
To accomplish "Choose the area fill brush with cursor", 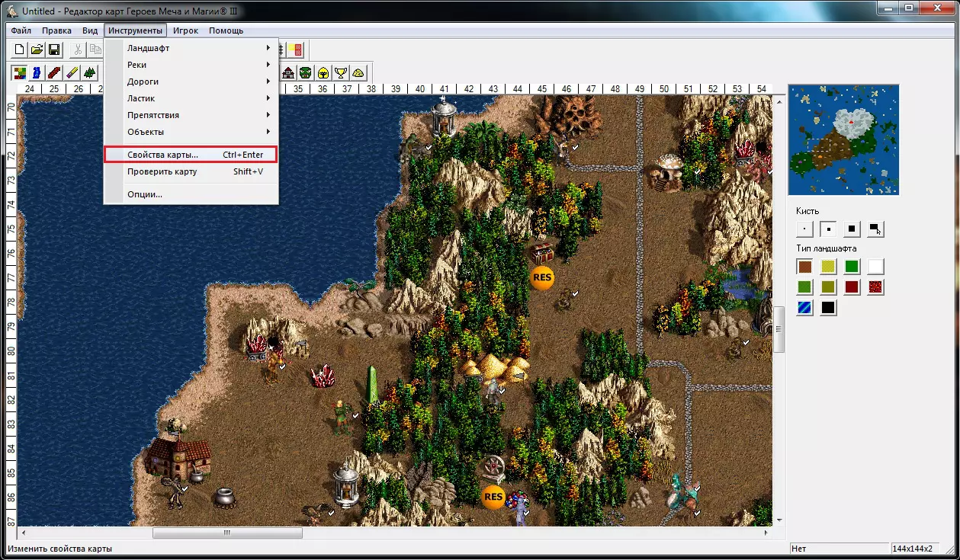I will coord(875,229).
